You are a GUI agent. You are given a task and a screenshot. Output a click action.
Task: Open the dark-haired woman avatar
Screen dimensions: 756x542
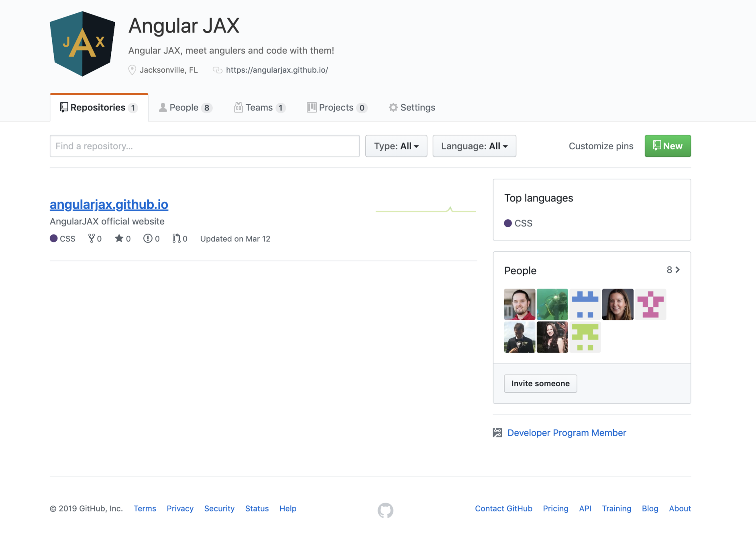(552, 337)
